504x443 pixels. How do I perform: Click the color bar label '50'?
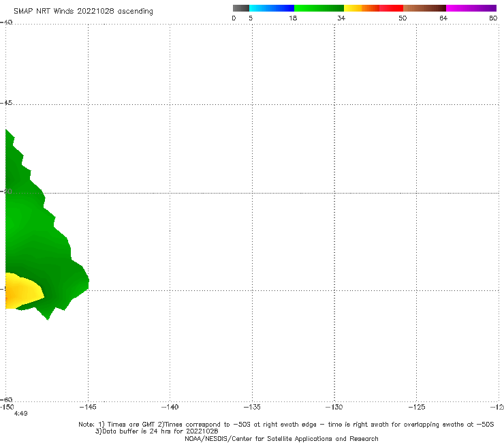pos(403,18)
